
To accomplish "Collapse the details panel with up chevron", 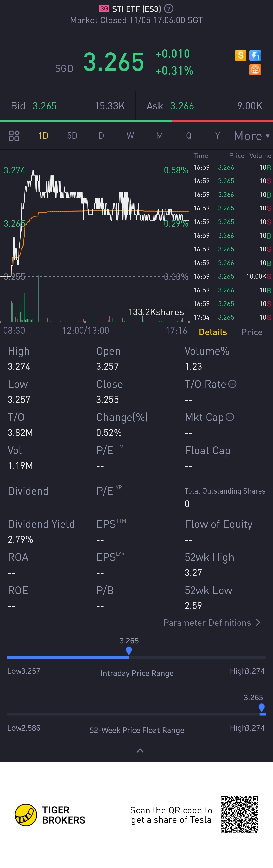I will click(140, 750).
